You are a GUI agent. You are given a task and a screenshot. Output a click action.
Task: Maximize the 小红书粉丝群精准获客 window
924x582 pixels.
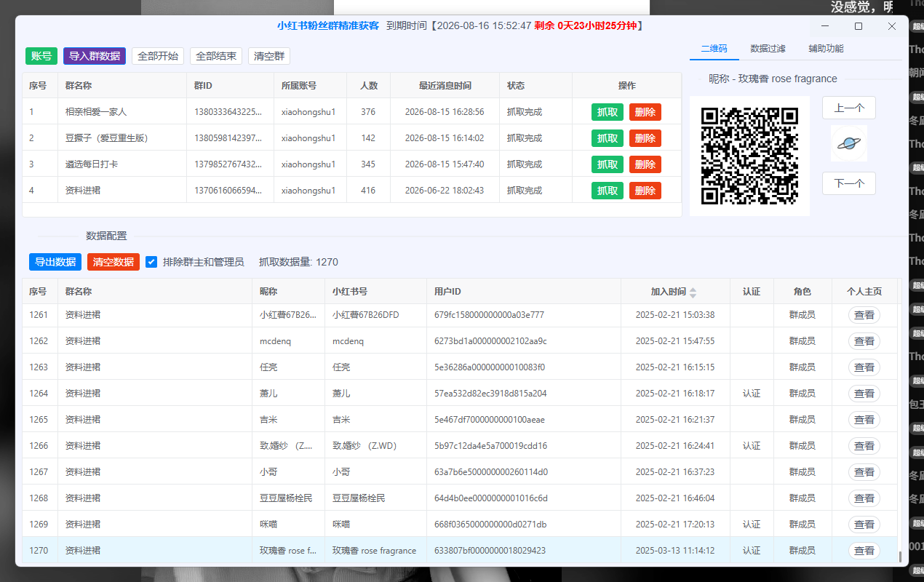pos(859,26)
